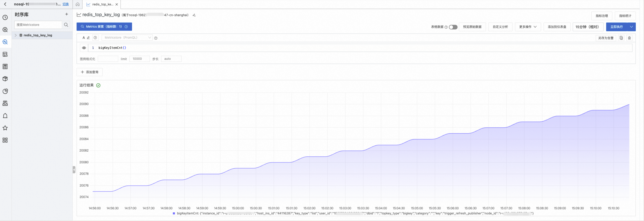Open the query A help question icon
This screenshot has height=221, width=644.
point(95,38)
